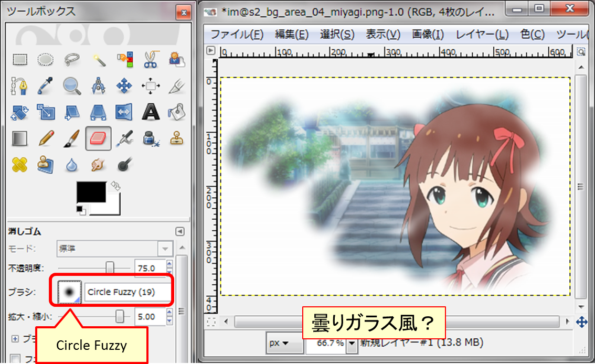Select the Clone stamp tool
Viewport: 595px width, 364px height.
tap(177, 139)
